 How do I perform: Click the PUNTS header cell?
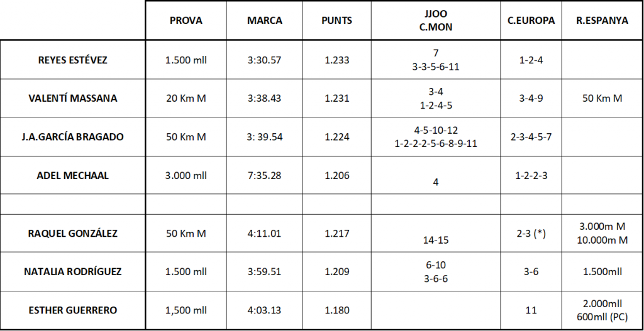tap(337, 21)
